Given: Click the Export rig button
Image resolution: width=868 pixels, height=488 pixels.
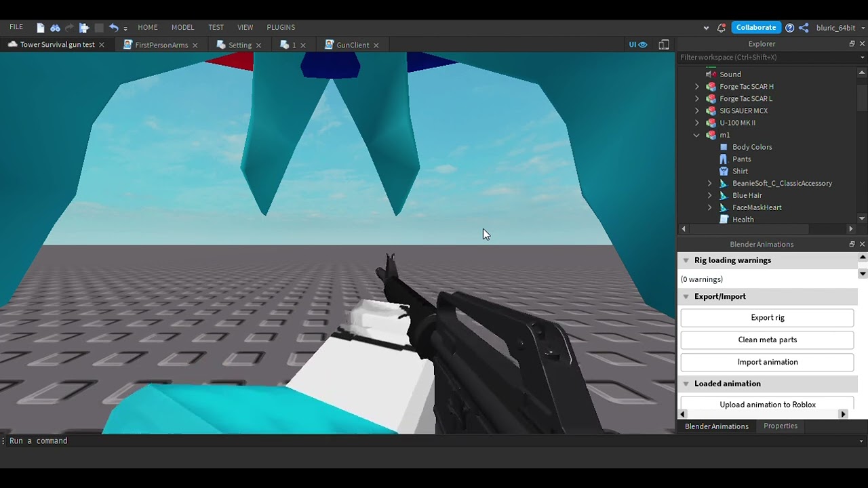Looking at the screenshot, I should click(x=767, y=317).
